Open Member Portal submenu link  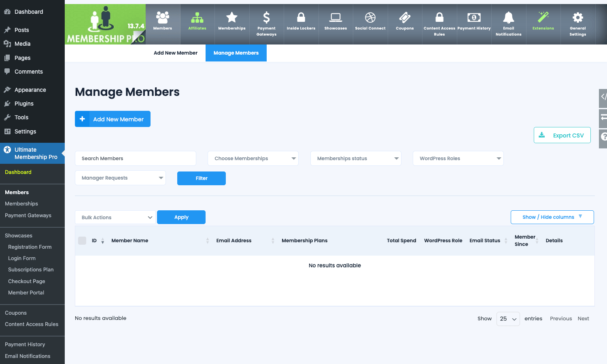pos(26,293)
